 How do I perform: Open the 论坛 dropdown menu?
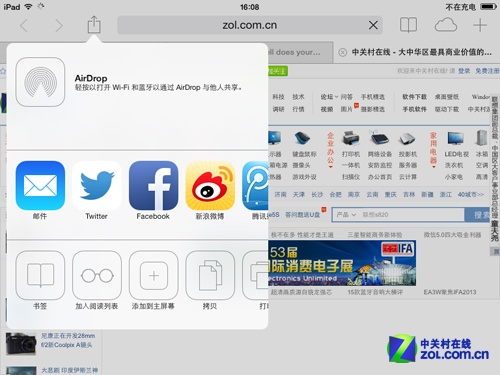(329, 97)
